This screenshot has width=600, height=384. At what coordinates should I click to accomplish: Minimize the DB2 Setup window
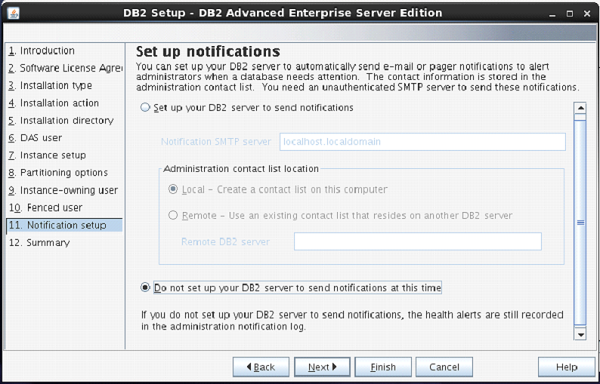pos(553,14)
